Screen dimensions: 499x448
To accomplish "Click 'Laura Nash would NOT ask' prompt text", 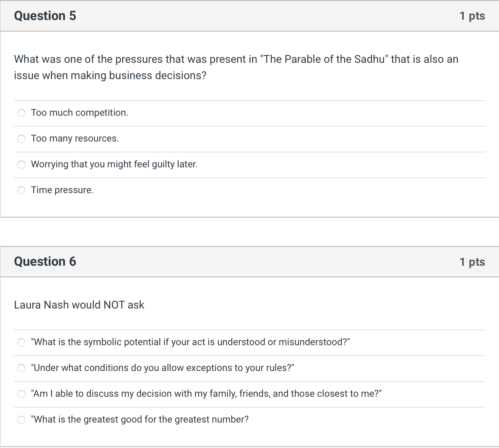I will coord(79,305).
